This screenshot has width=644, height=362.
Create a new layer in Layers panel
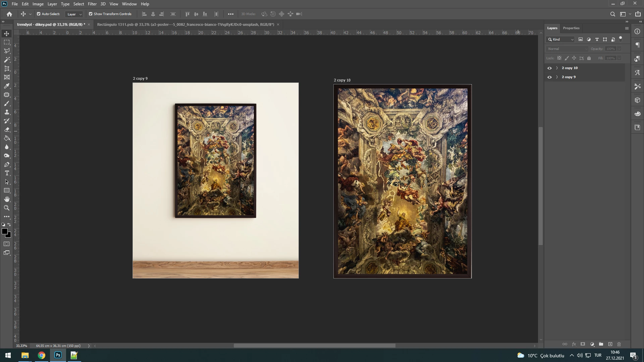tap(610, 344)
